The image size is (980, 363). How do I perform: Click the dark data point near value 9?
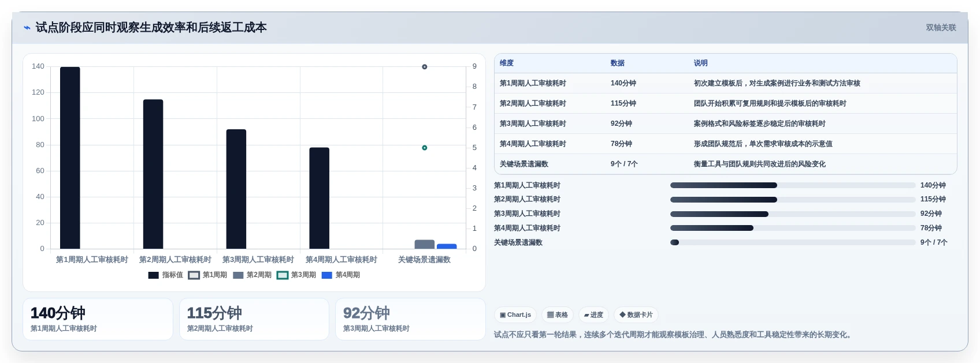coord(425,67)
